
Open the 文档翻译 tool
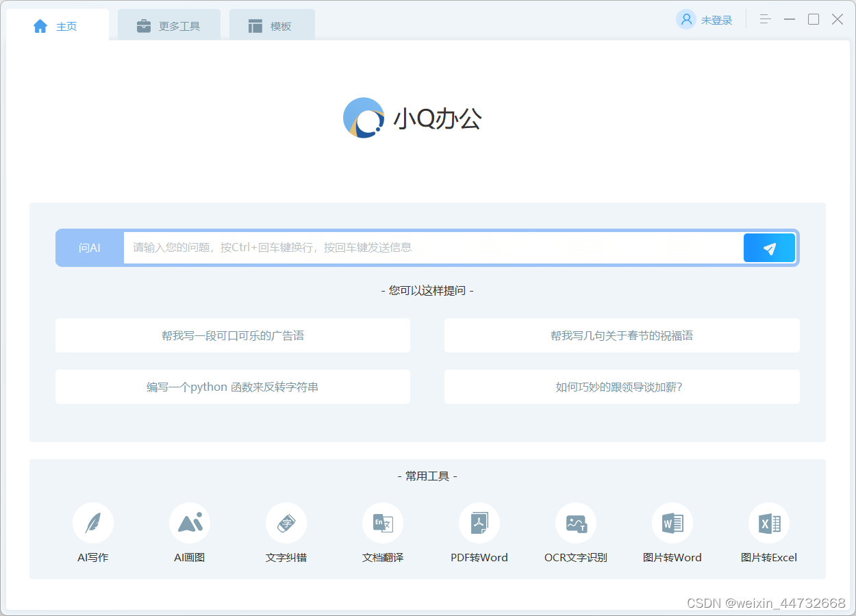383,534
